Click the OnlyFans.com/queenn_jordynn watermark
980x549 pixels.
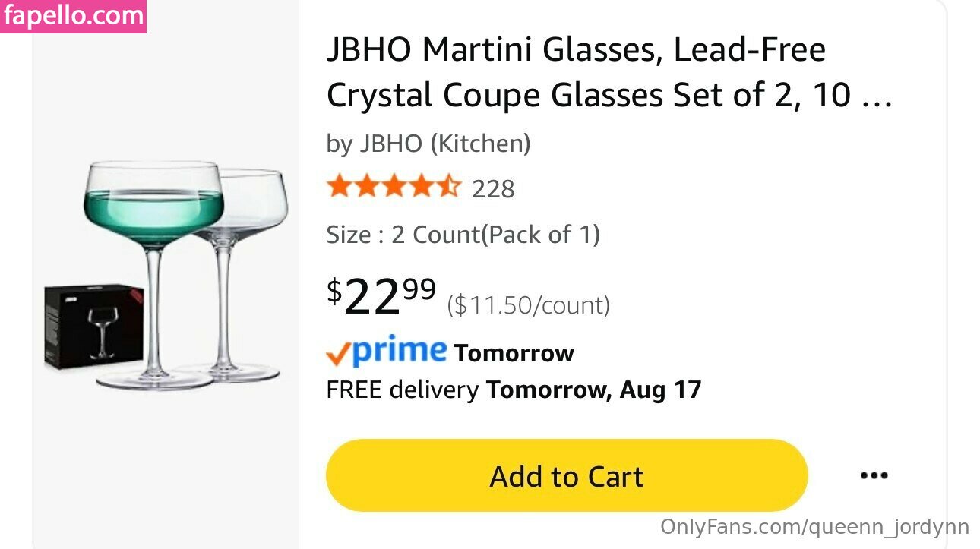pyautogui.click(x=814, y=527)
